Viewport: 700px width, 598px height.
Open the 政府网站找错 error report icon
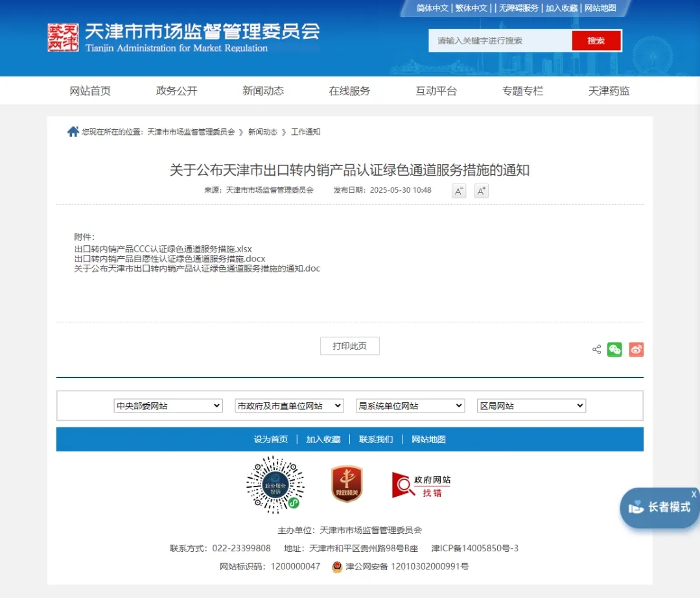point(421,485)
